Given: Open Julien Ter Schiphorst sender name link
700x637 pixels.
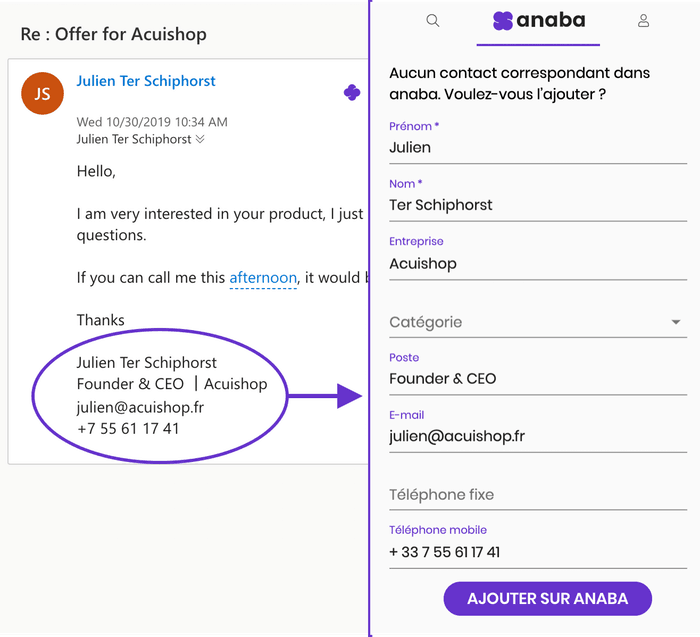Looking at the screenshot, I should pyautogui.click(x=146, y=81).
